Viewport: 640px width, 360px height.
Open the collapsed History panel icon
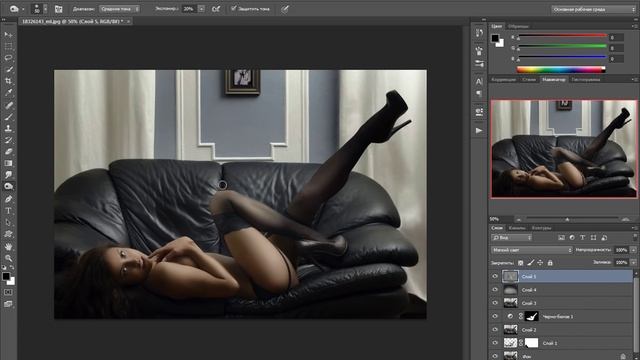[x=479, y=33]
